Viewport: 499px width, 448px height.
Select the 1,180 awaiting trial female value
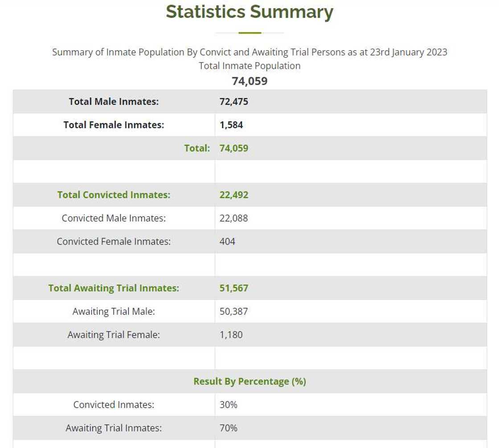point(231,334)
